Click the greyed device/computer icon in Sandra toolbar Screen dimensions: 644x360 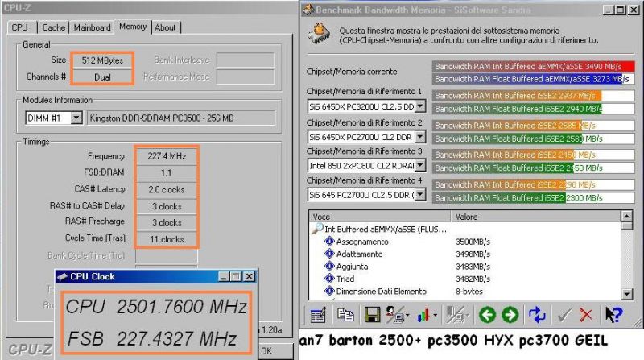[x=455, y=315]
